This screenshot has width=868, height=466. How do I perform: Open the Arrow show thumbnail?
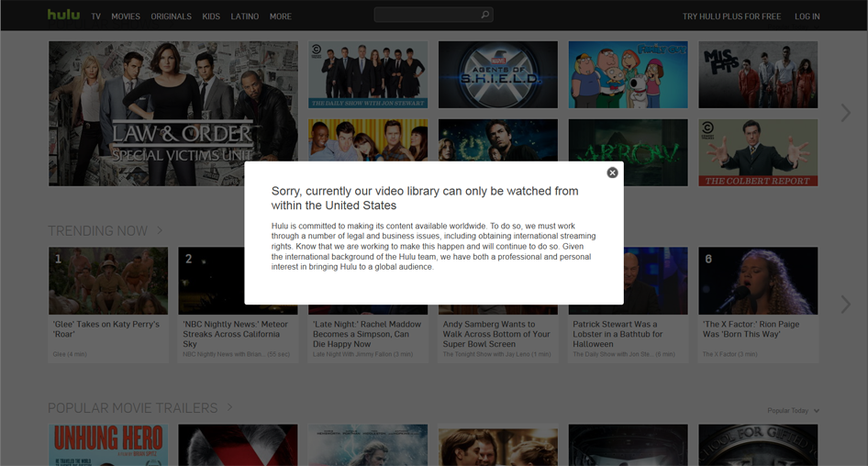pos(629,153)
